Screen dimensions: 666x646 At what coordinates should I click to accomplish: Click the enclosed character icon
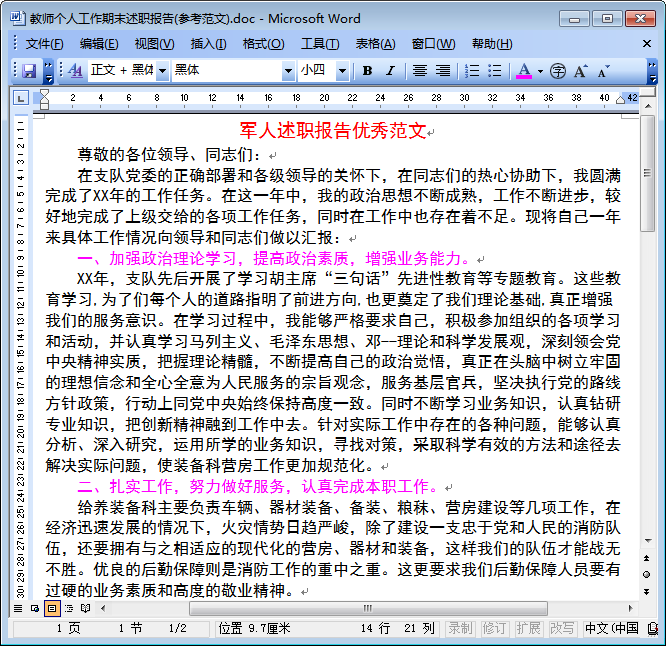tap(558, 71)
